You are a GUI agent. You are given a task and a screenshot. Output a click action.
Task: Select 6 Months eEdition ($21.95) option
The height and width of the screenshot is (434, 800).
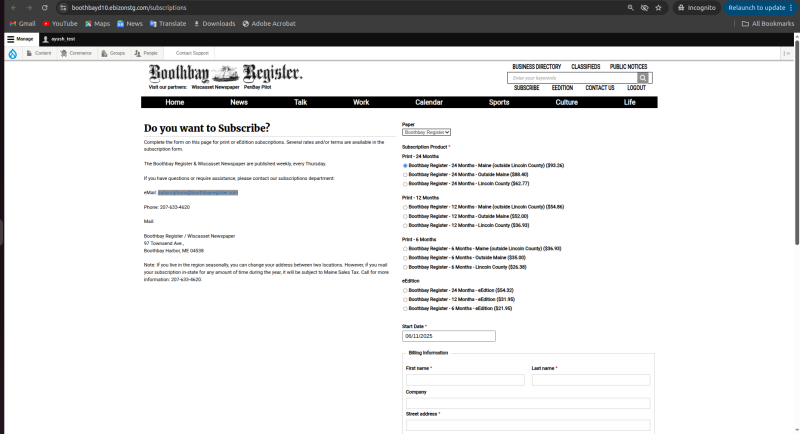tap(405, 308)
